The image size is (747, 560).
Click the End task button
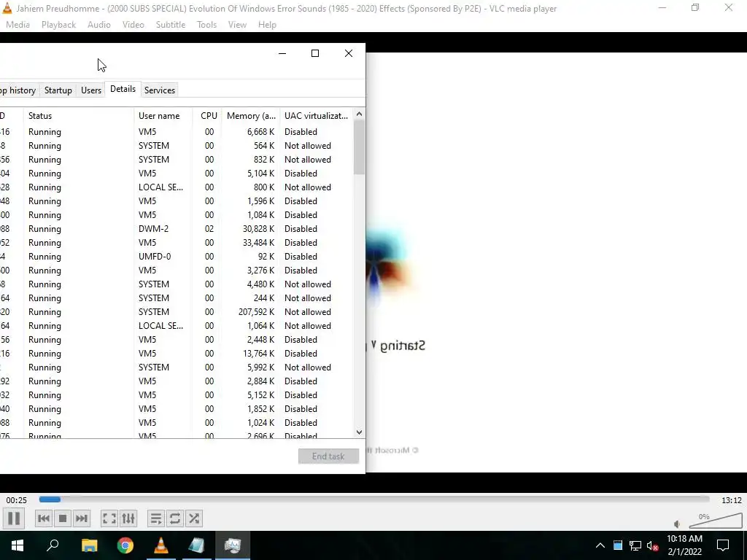click(x=328, y=456)
